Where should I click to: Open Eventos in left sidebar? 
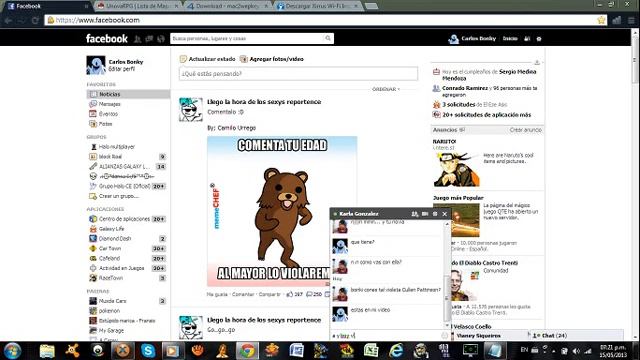coord(108,114)
